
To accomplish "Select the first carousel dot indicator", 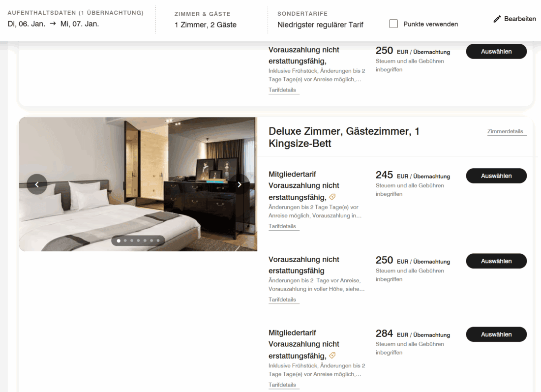I will click(x=119, y=241).
